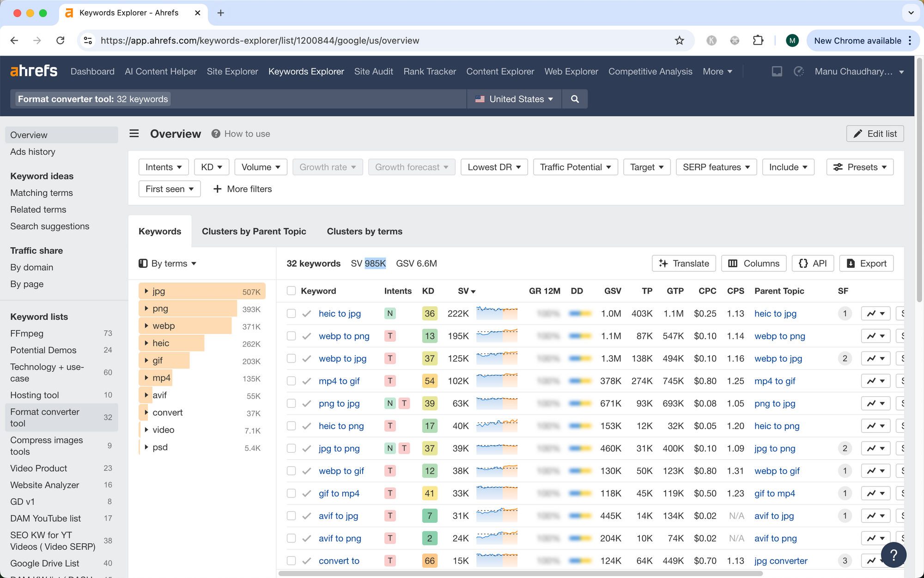Switch to Clusters by Parent Topic tab
Image resolution: width=924 pixels, height=578 pixels.
[x=254, y=231]
